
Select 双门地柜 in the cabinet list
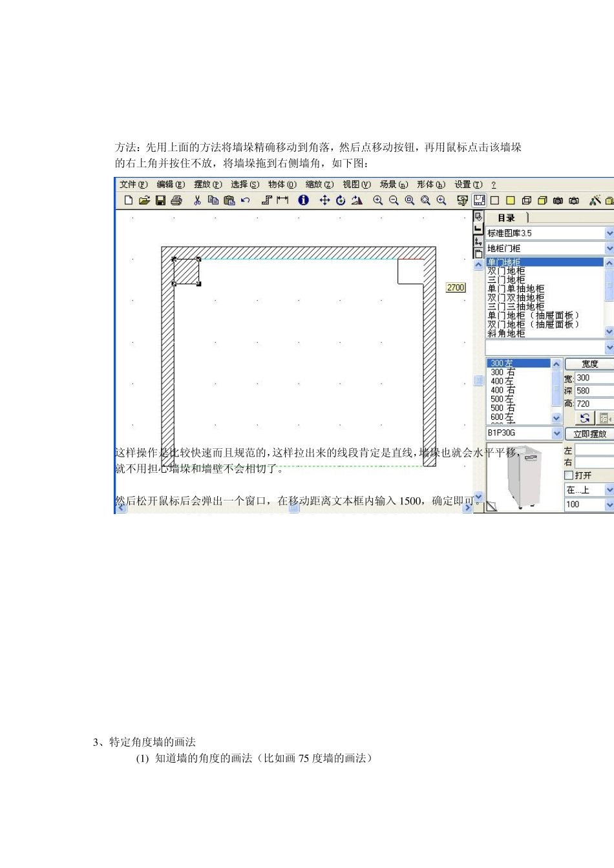(506, 271)
